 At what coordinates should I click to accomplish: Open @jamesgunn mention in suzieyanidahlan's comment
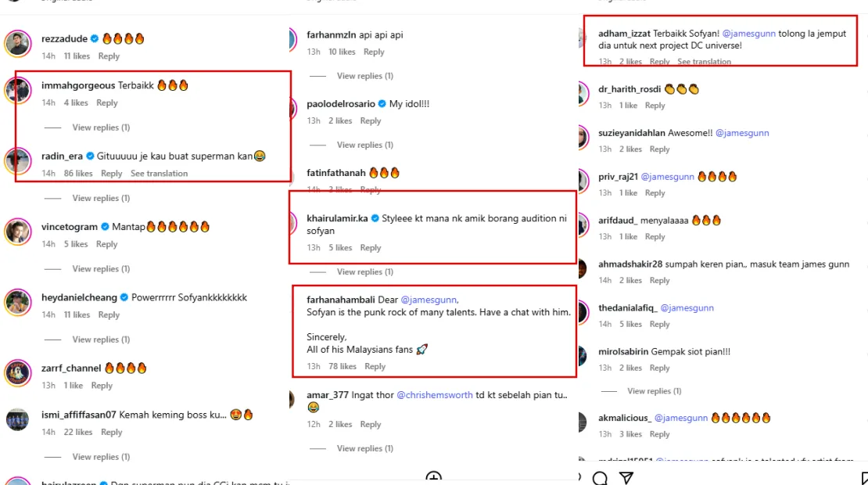(x=742, y=134)
